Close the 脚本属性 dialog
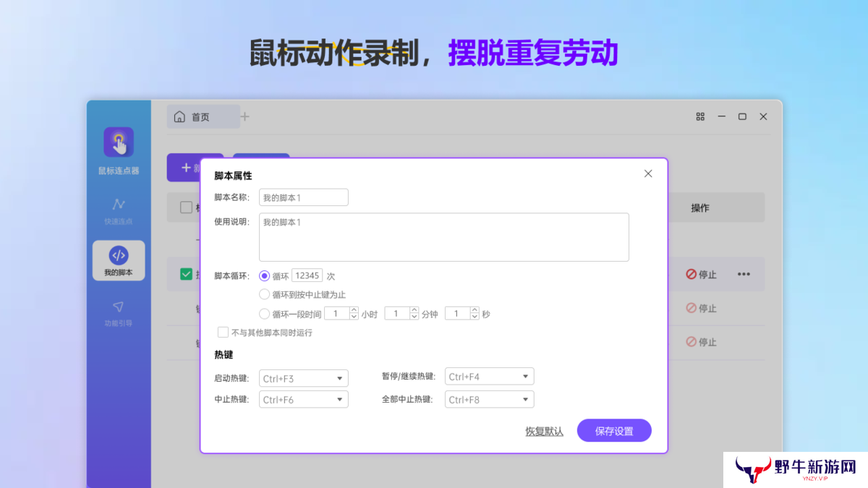 (648, 174)
